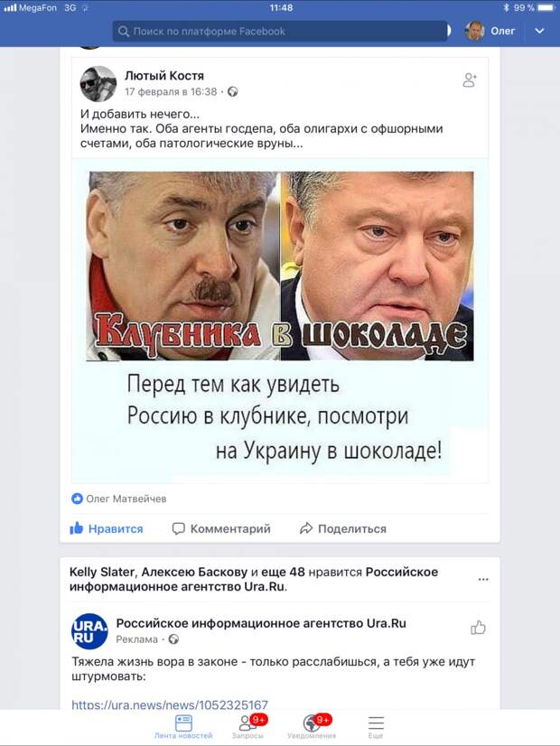Open the Комментарий button on the post

(221, 528)
